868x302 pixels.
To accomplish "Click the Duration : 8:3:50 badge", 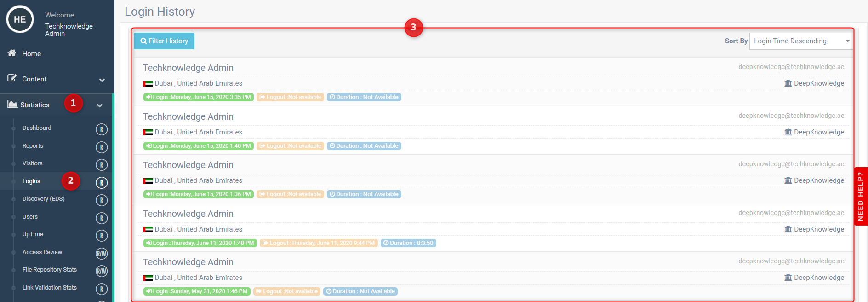I will click(408, 243).
